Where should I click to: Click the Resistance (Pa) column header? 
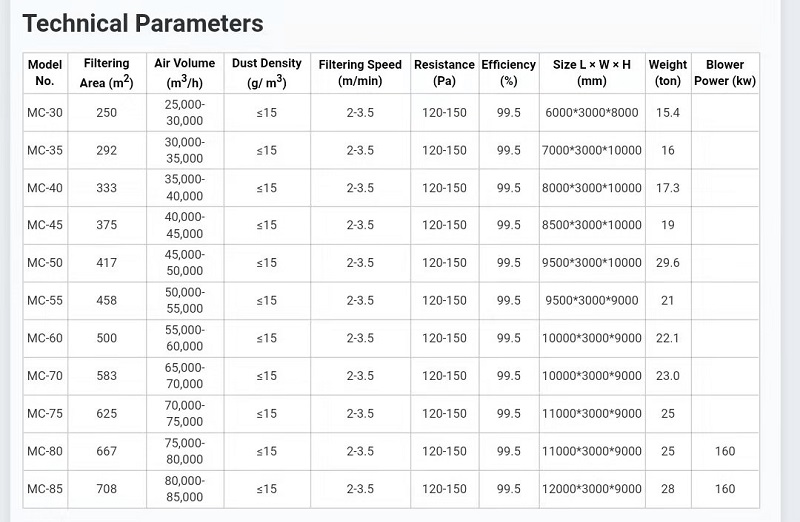tap(444, 73)
